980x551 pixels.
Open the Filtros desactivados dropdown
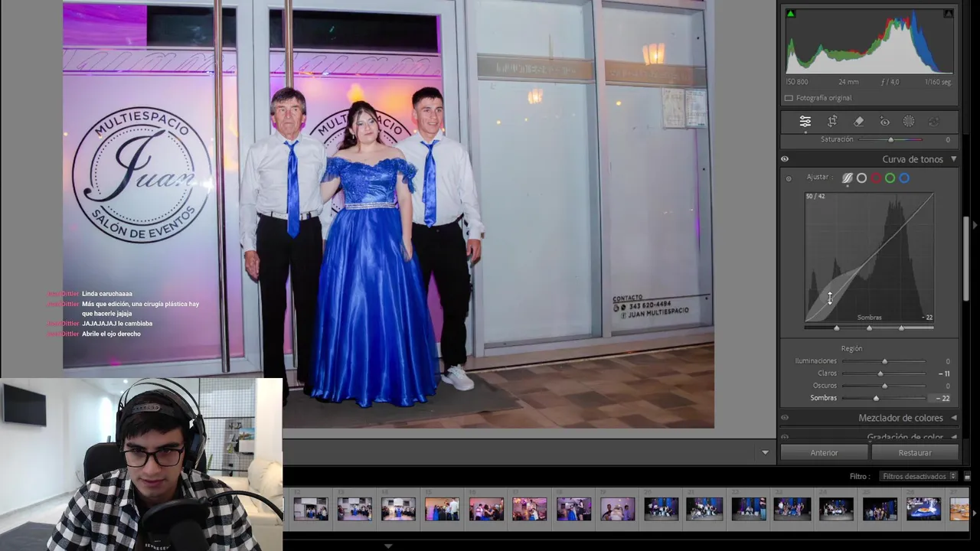click(919, 477)
